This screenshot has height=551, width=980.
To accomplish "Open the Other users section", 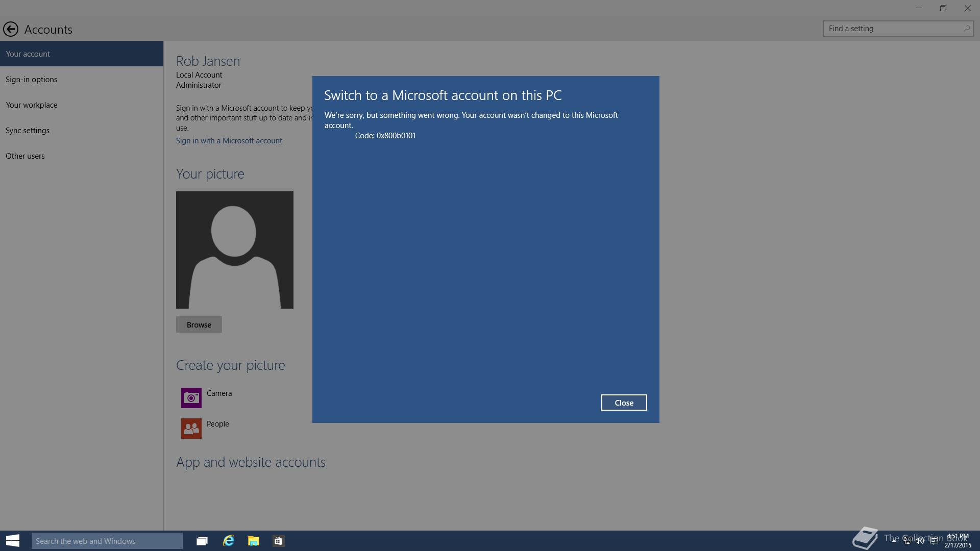I will coord(25,156).
